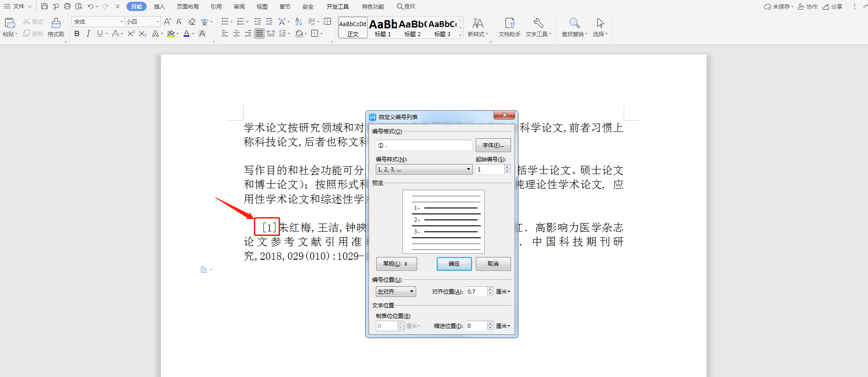Decrease font size with A- icon
The image size is (868, 377).
coord(179,22)
